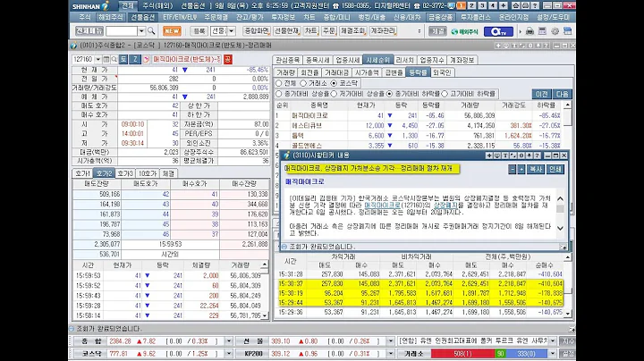Open the blue TV broadcast icon
This screenshot has width=644, height=361.
[498, 31]
